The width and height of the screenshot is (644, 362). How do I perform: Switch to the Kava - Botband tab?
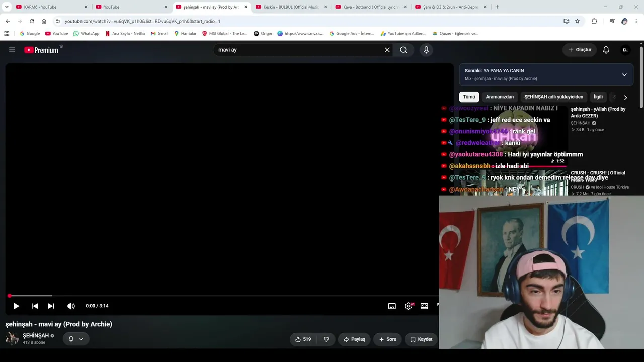point(371,7)
